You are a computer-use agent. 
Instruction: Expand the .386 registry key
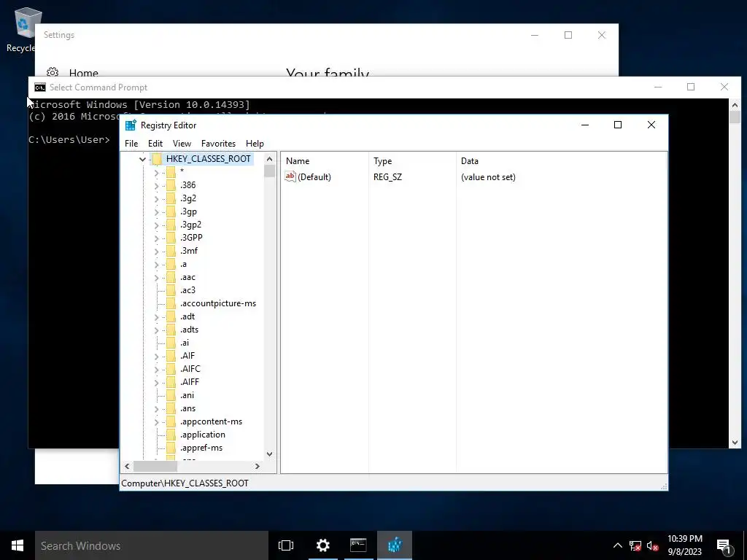157,186
